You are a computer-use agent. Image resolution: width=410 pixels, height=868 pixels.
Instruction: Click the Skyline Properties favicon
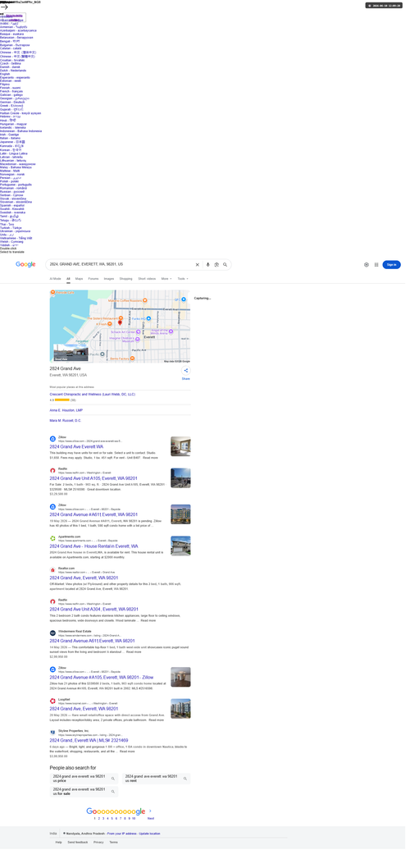point(52,732)
